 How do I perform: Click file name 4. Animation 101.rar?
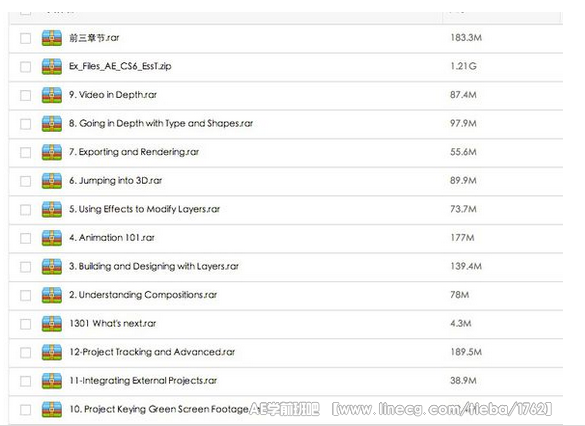112,238
